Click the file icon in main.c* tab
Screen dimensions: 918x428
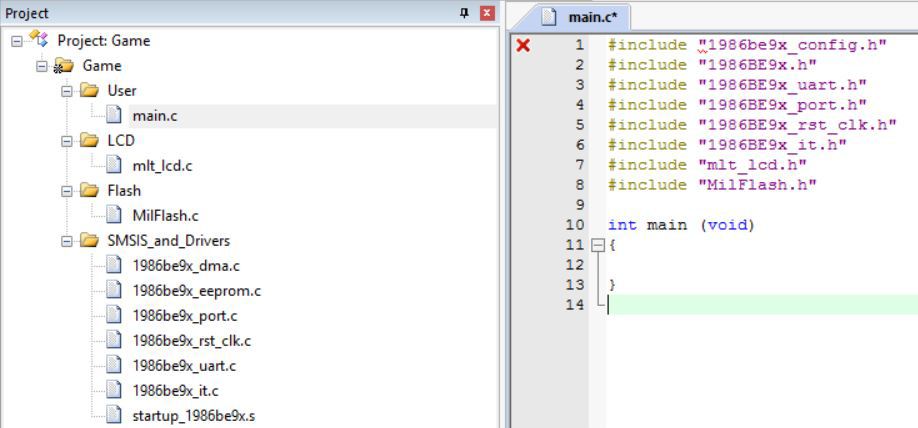[548, 17]
